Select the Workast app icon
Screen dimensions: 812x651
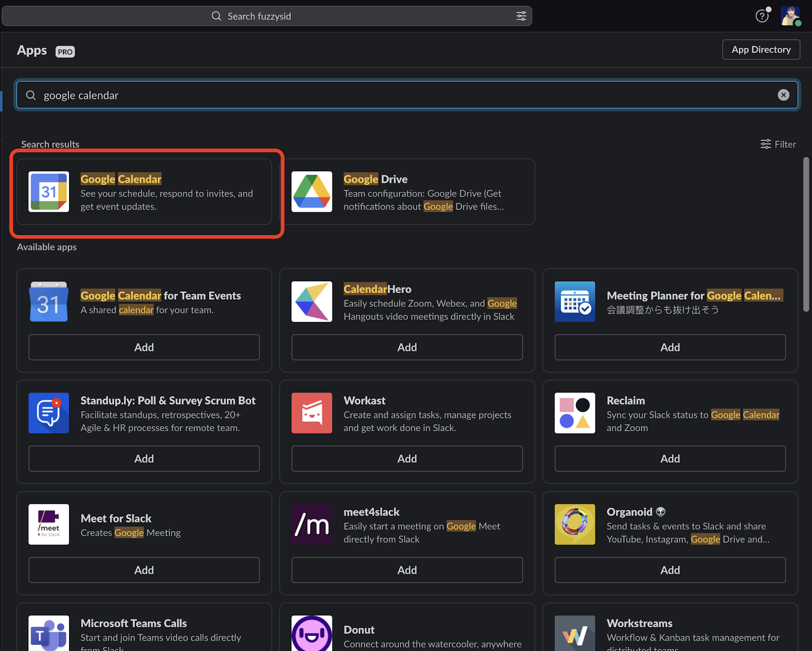point(312,413)
